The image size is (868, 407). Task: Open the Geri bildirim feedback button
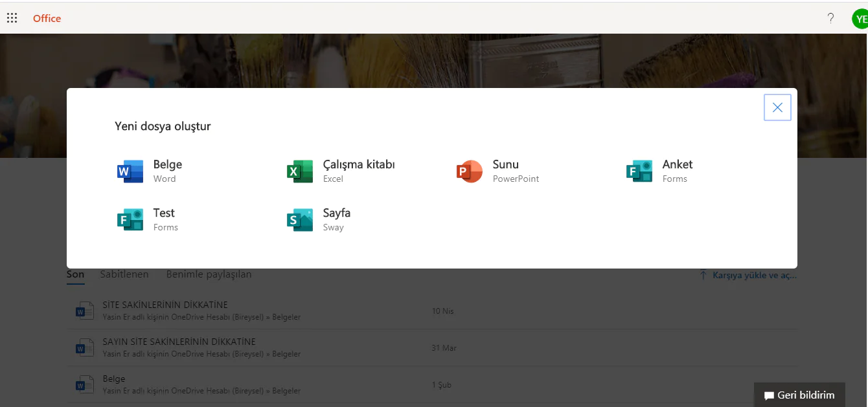[799, 395]
